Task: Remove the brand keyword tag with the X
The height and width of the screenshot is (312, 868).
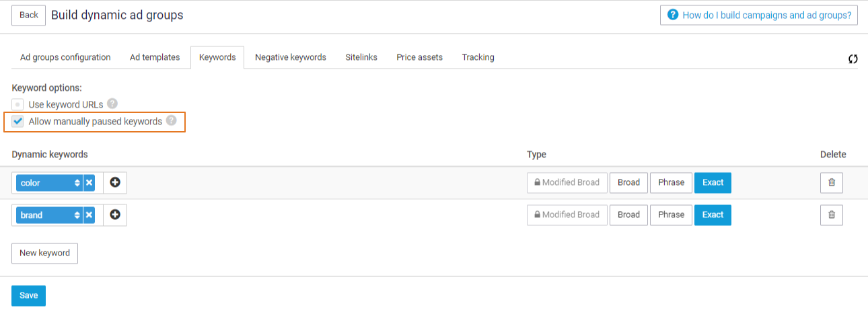Action: 89,215
